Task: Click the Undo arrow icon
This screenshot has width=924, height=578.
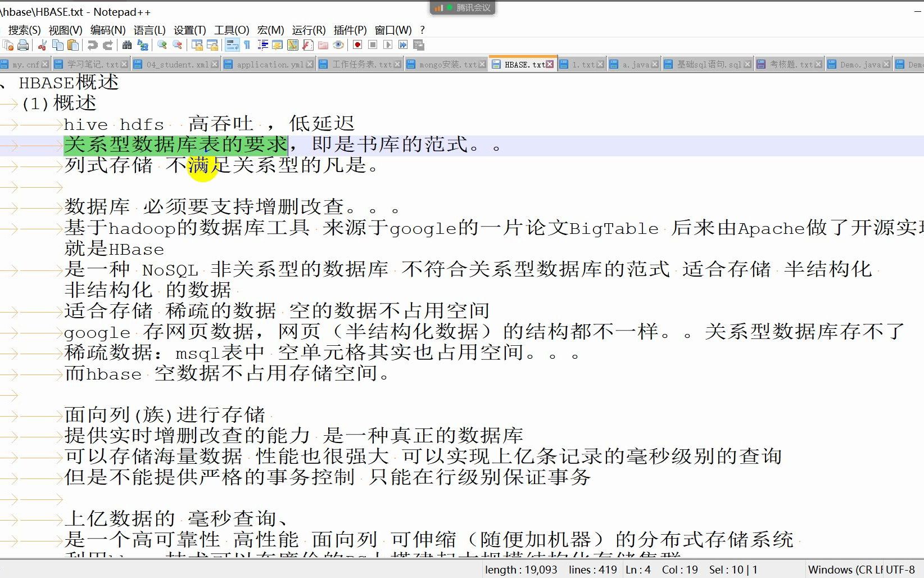Action: [92, 45]
